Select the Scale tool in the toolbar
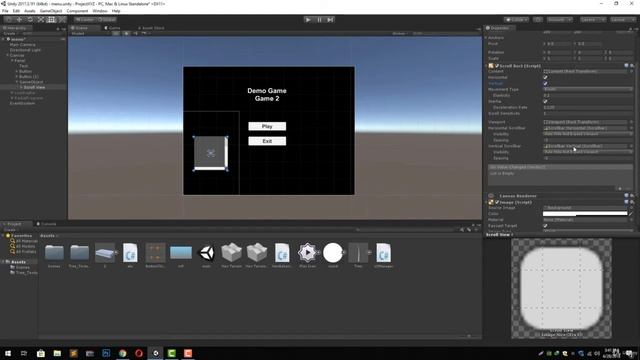The width and height of the screenshot is (640, 360). click(40, 19)
